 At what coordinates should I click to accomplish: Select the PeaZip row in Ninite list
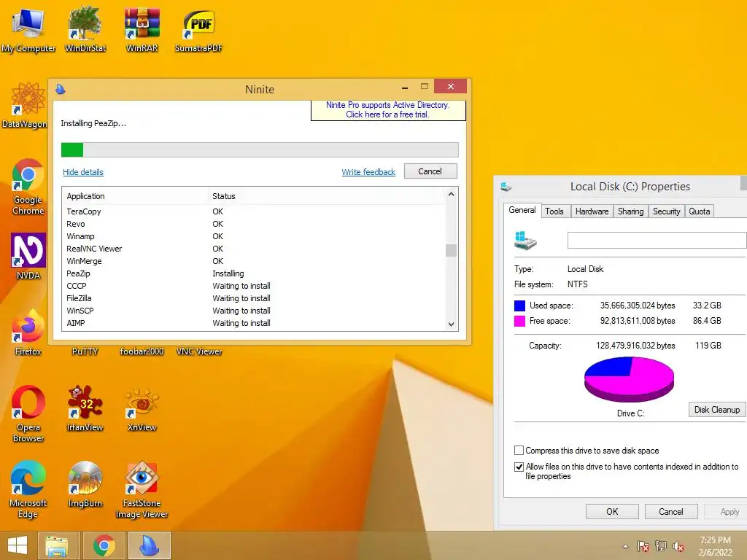253,273
